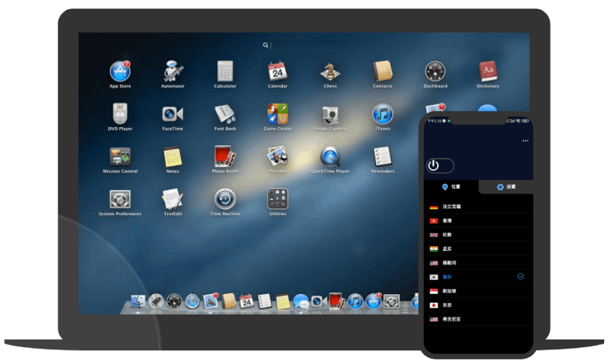Click the Finder icon in the Dock
This screenshot has height=364, width=608.
click(138, 302)
